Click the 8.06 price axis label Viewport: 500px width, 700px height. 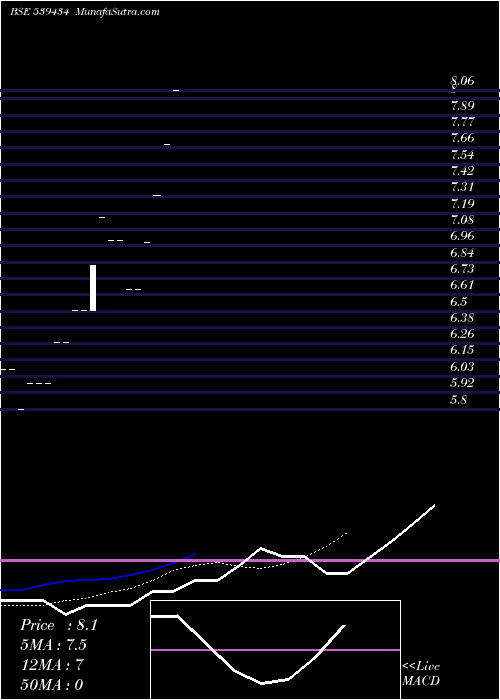coord(462,81)
